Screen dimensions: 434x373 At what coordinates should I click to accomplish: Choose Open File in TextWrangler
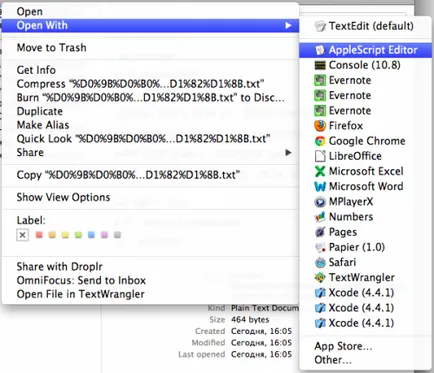tap(150, 294)
